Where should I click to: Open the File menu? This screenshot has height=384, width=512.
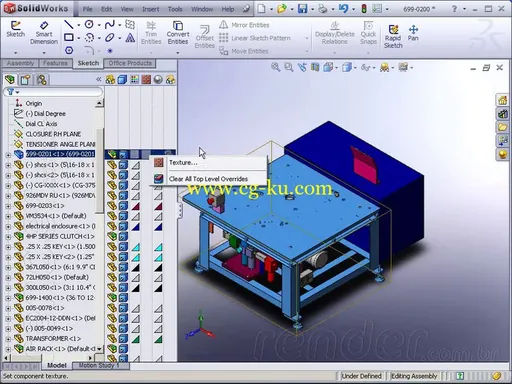[87, 9]
